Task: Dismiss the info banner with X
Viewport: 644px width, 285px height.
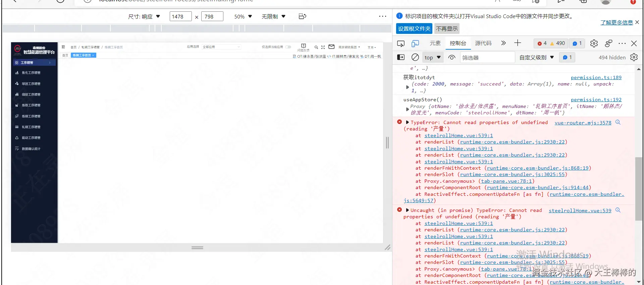Action: tap(637, 22)
